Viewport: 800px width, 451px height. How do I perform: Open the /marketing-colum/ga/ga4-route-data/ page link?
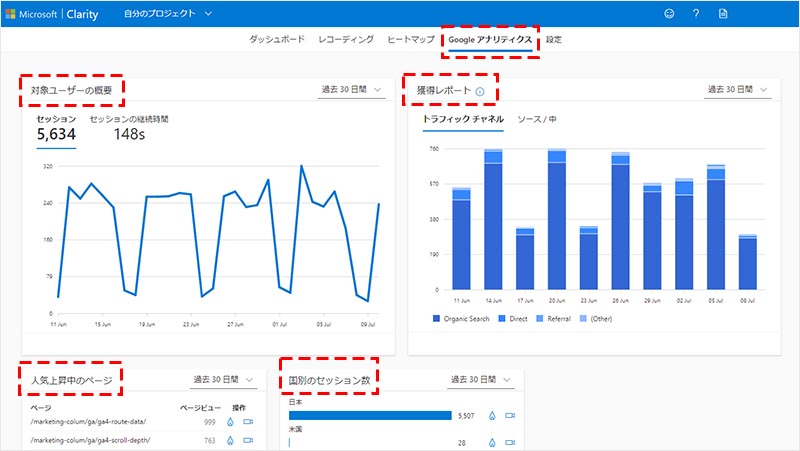tap(92, 422)
